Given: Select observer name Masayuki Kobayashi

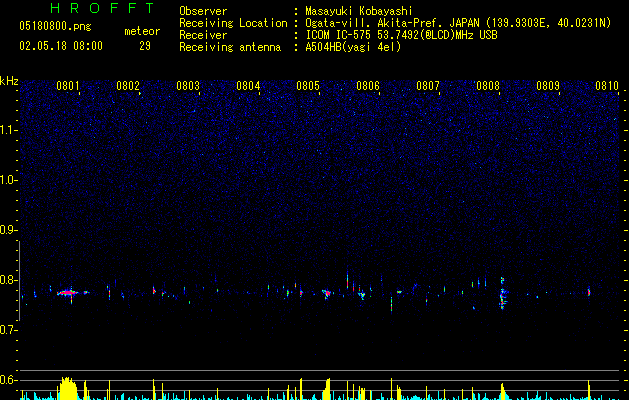Looking at the screenshot, I should pyautogui.click(x=359, y=11).
